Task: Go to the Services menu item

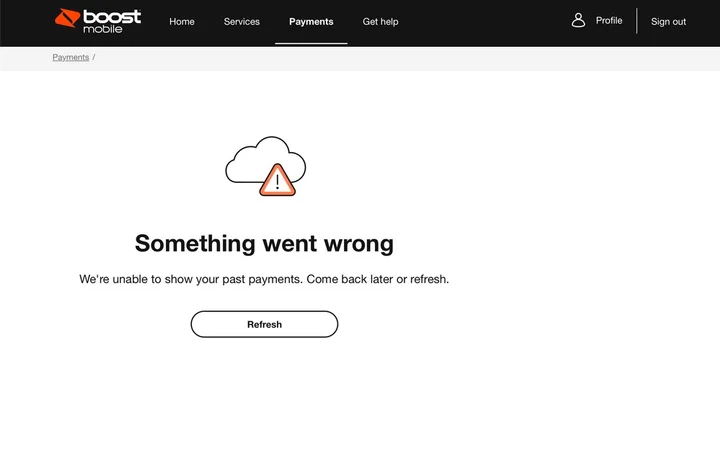Action: click(x=242, y=21)
